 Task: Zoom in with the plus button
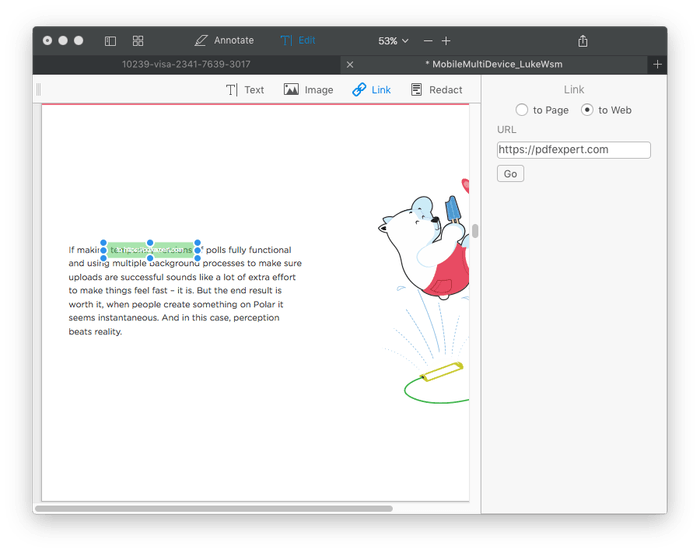point(446,41)
